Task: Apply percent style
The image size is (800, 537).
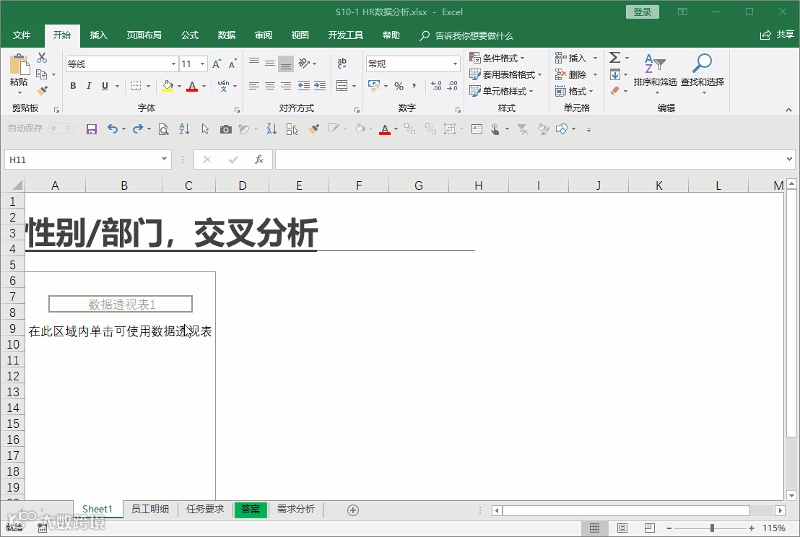Action: click(x=399, y=86)
